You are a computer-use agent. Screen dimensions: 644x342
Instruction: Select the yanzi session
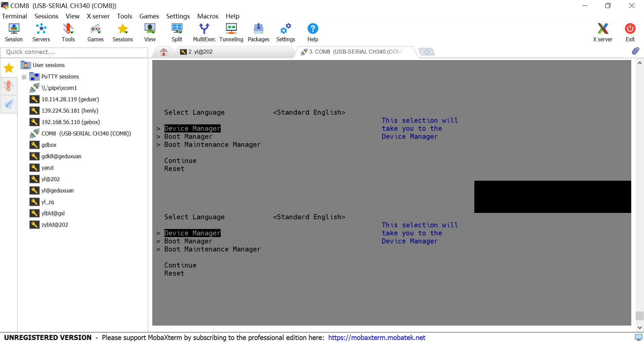coord(48,168)
